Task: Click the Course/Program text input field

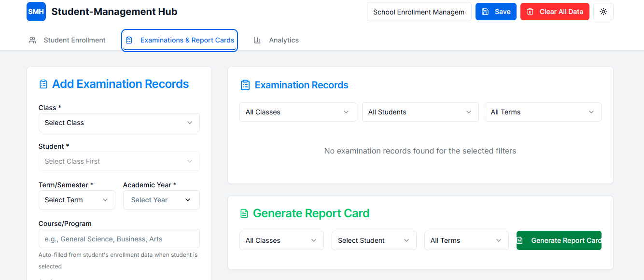Action: pyautogui.click(x=119, y=239)
